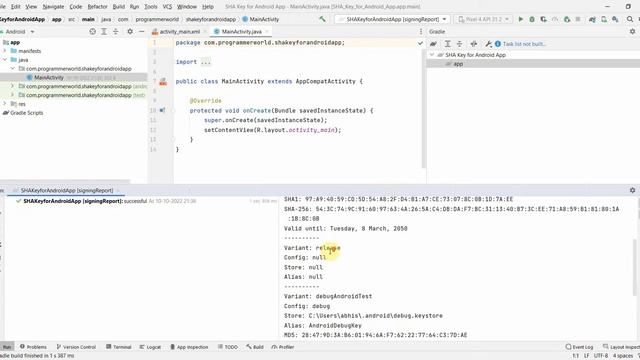This screenshot has width=640, height=360.
Task: Expand all in the Gradle panel
Action: coord(448,44)
